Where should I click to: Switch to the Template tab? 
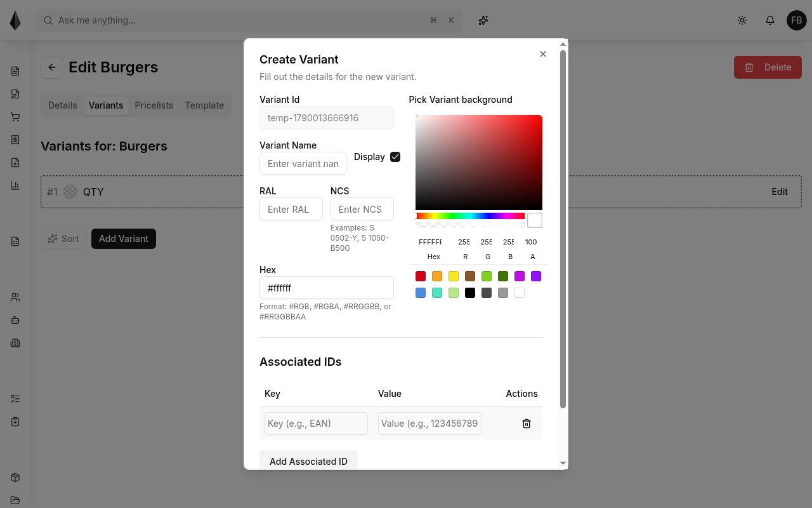point(204,105)
